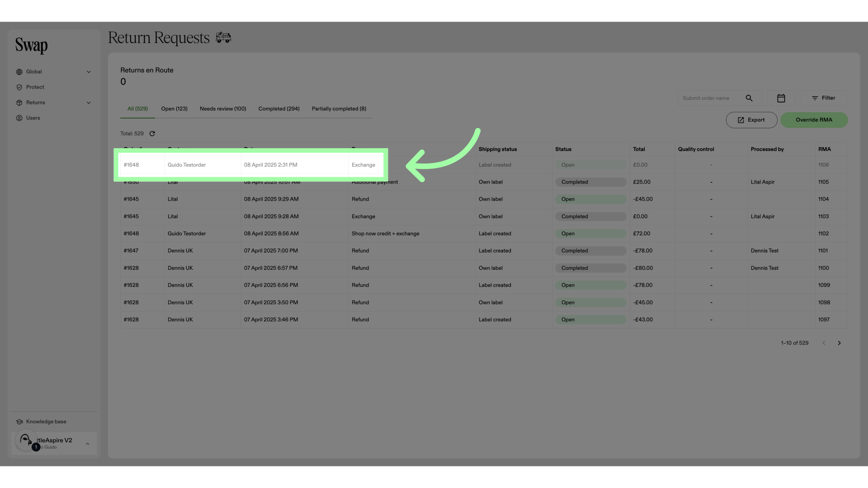Switch to the Open (123) tab

pyautogui.click(x=174, y=109)
